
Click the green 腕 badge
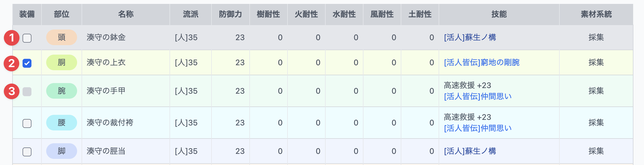coord(61,91)
